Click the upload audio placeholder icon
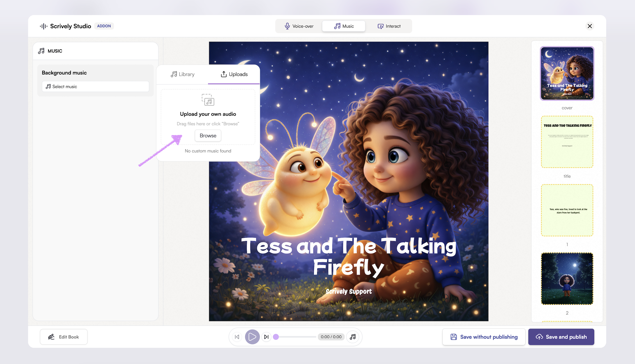 click(x=208, y=100)
